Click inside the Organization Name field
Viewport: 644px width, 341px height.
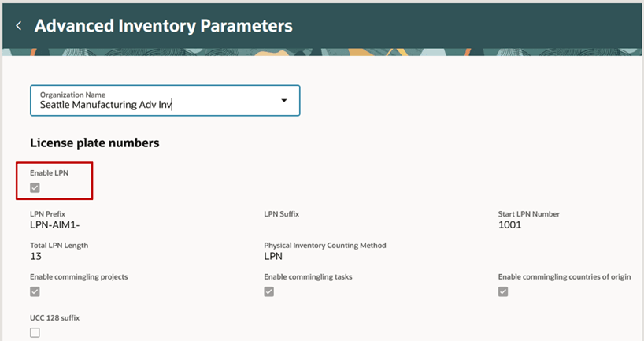165,101
